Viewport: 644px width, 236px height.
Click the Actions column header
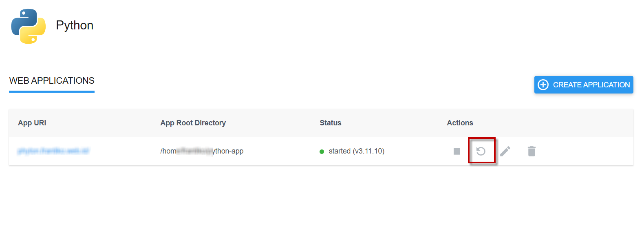tap(460, 123)
